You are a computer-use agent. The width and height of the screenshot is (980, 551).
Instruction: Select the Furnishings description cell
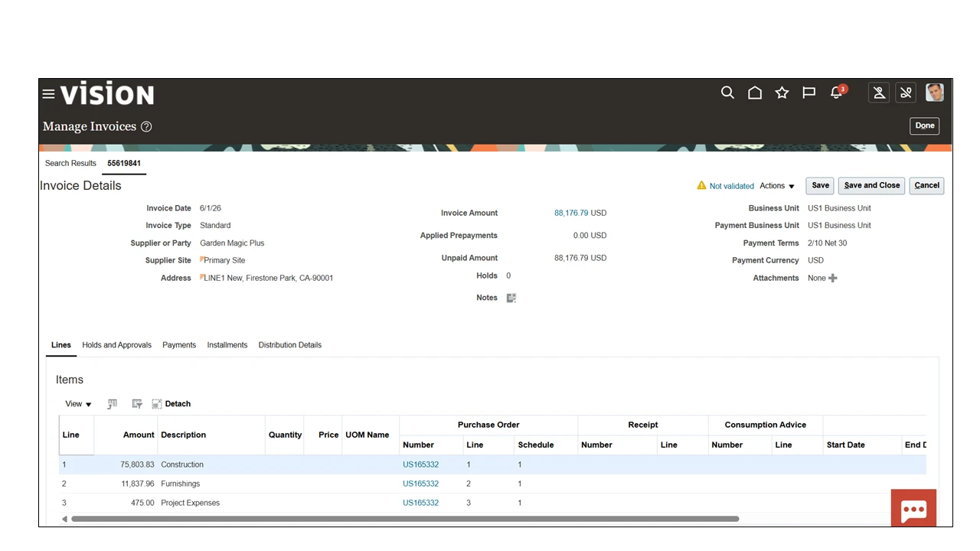click(x=211, y=484)
